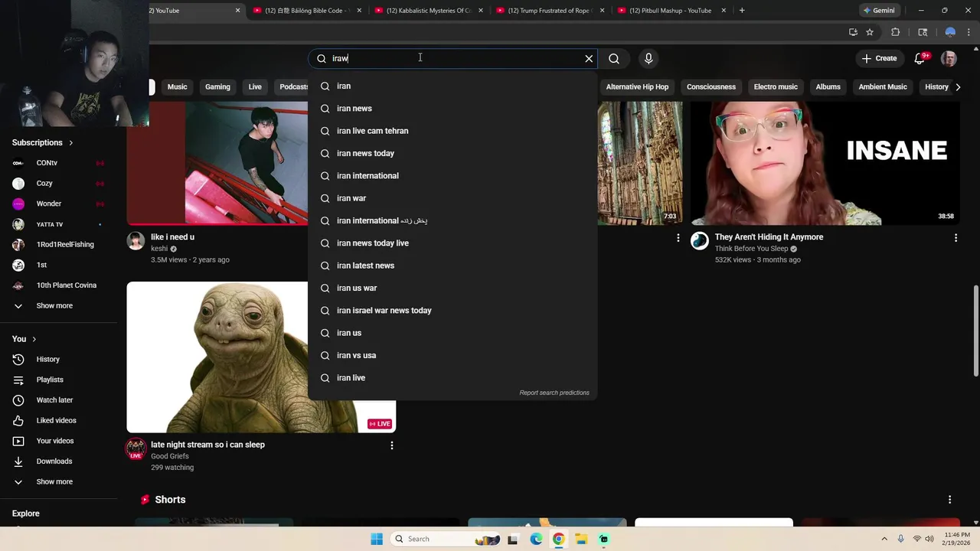
Task: Open File Explorer from the taskbar
Action: pyautogui.click(x=581, y=539)
